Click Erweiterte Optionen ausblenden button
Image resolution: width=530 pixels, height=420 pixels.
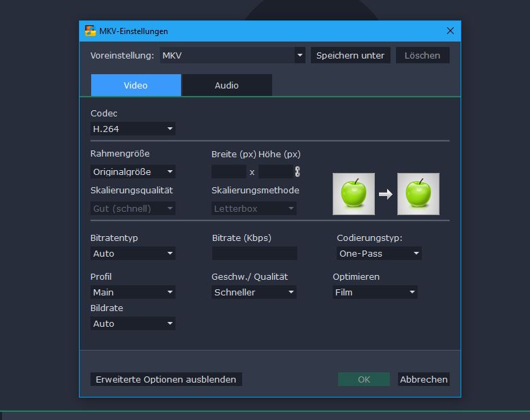166,379
